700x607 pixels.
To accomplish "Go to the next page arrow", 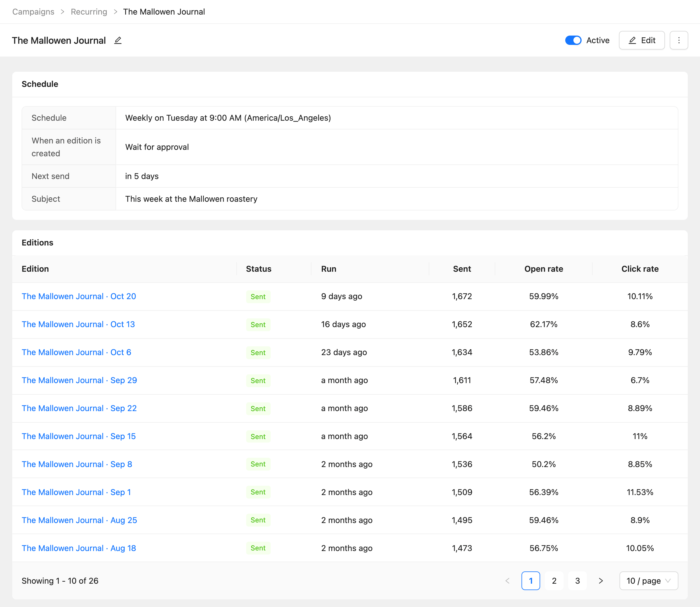I will click(x=601, y=580).
